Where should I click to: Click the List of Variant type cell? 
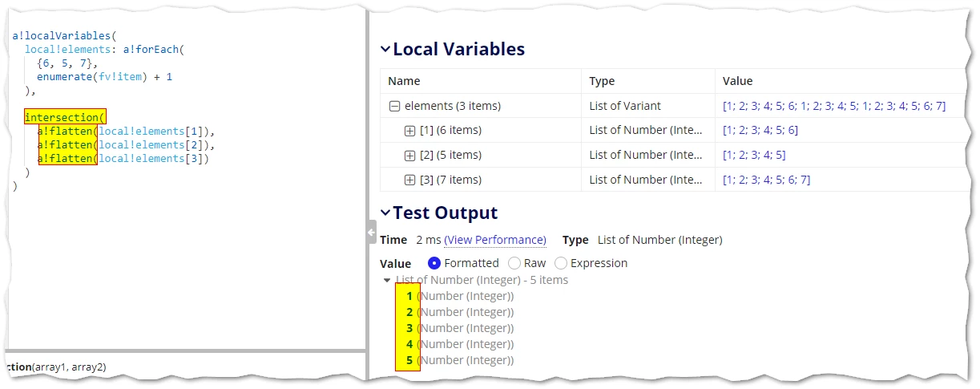(x=626, y=106)
